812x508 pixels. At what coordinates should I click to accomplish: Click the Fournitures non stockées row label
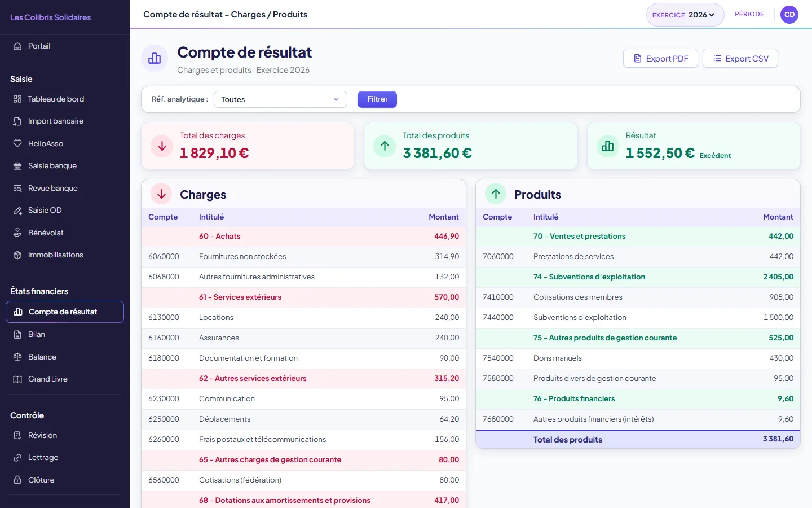(x=242, y=257)
